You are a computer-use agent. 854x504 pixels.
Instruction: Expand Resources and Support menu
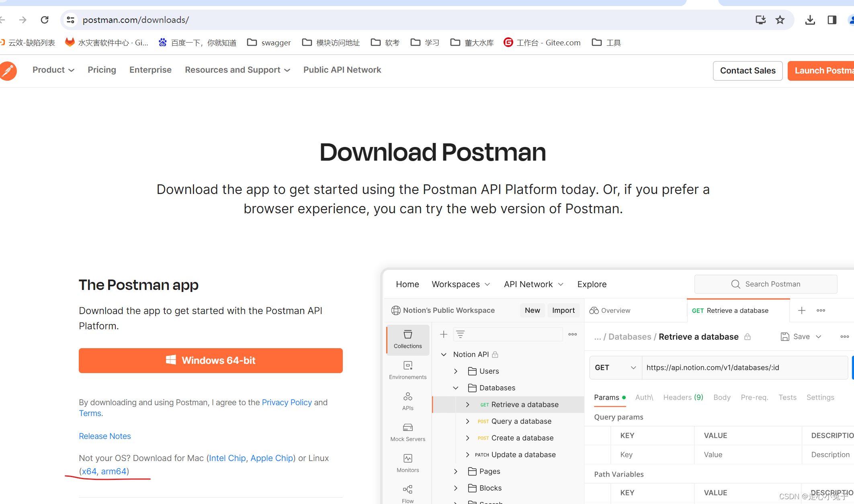tap(237, 70)
